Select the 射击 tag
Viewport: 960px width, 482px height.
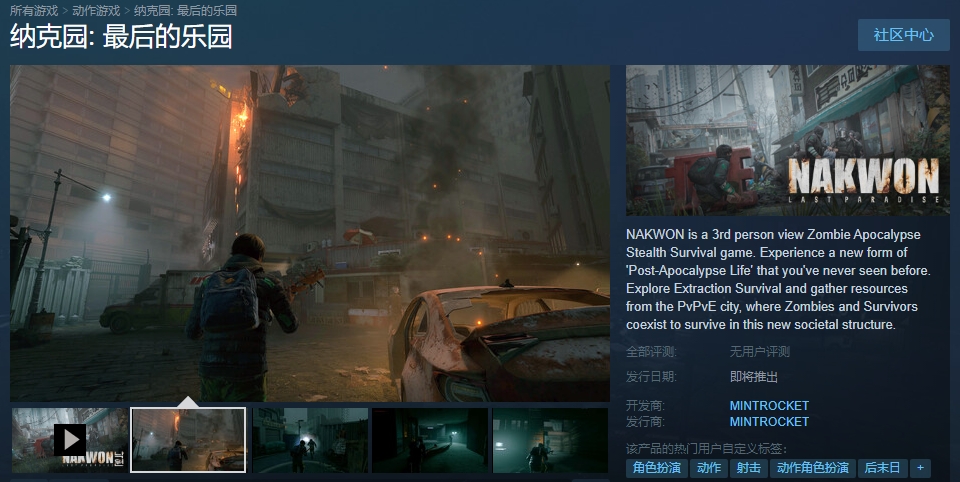[748, 468]
